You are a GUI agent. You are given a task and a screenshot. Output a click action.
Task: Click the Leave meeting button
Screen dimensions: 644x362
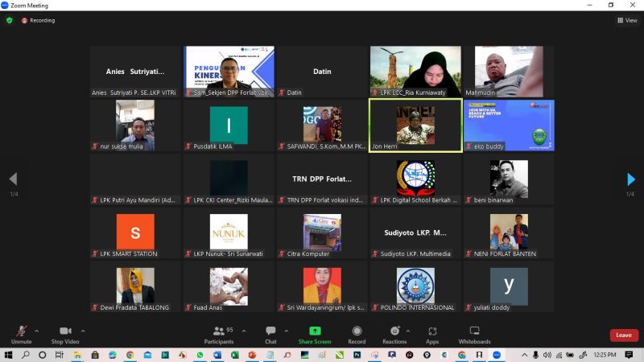point(623,335)
